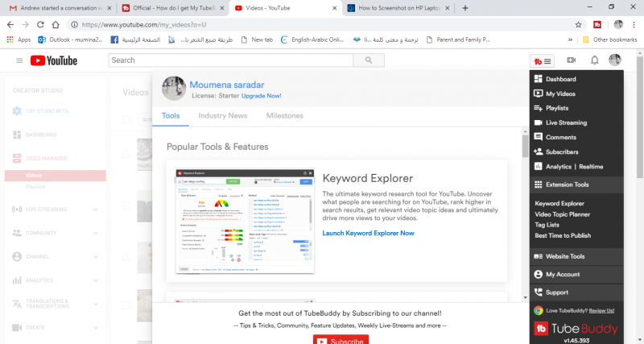Open the notifications bell
This screenshot has height=344, width=644.
click(x=594, y=60)
